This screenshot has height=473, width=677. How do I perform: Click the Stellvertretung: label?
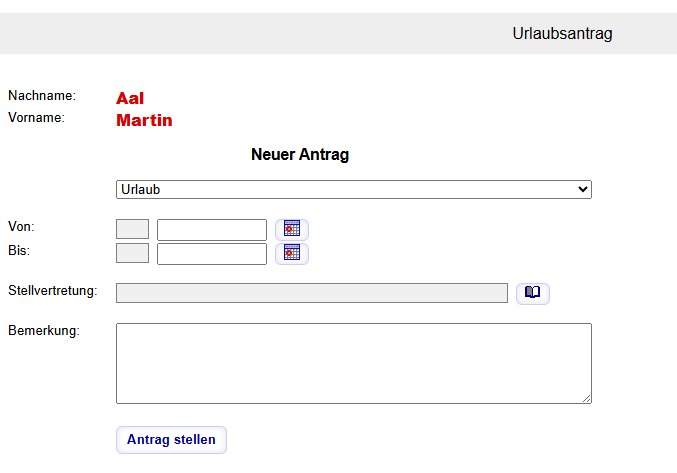click(x=52, y=291)
